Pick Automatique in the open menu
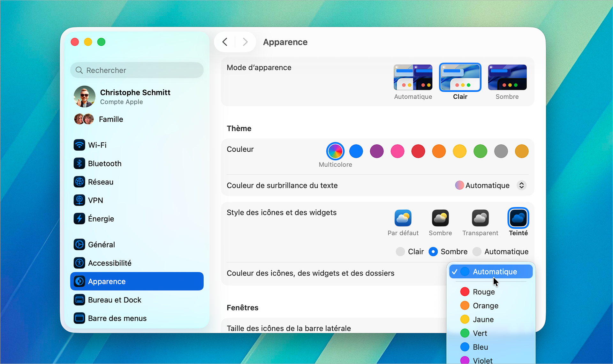613x364 pixels. pyautogui.click(x=494, y=272)
